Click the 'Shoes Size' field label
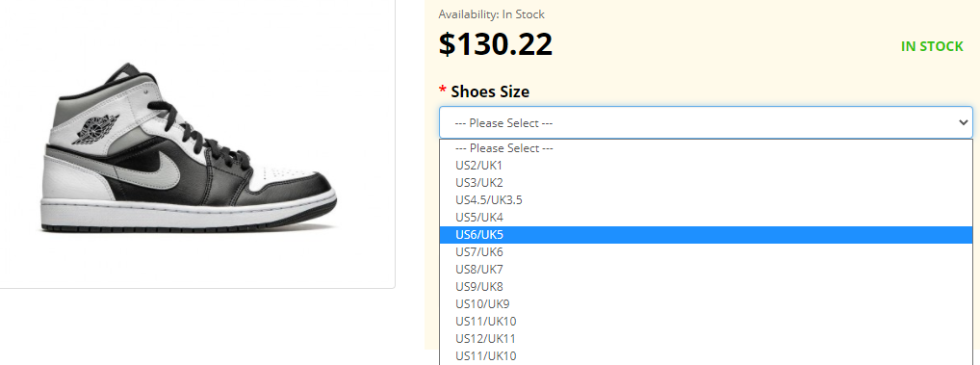This screenshot has height=365, width=980. [x=490, y=91]
